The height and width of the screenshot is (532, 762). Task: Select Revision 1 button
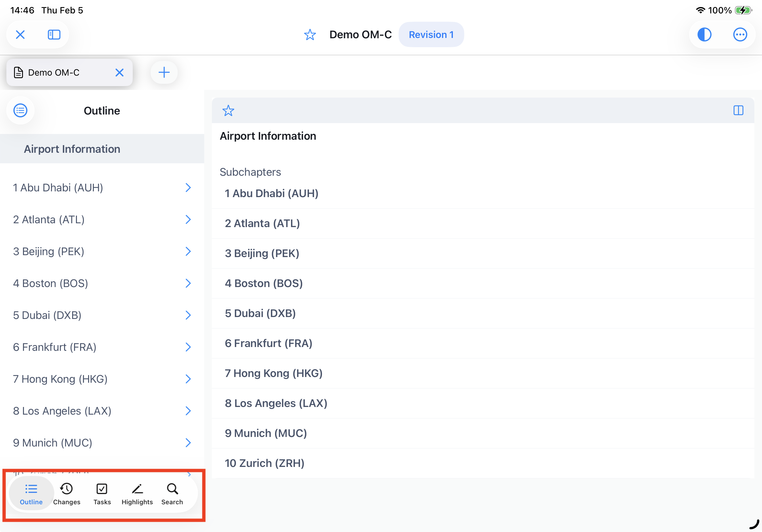[431, 34]
